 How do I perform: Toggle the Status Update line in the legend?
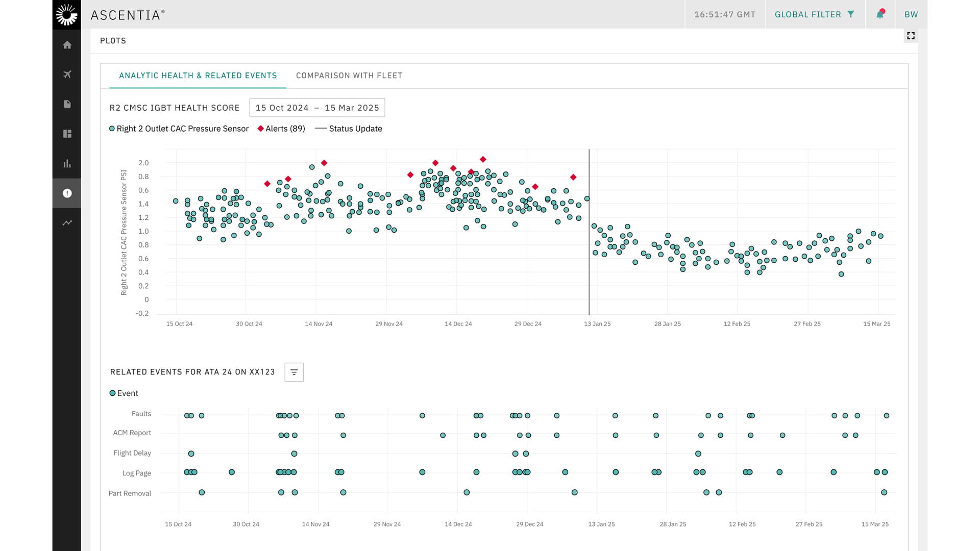tap(349, 129)
